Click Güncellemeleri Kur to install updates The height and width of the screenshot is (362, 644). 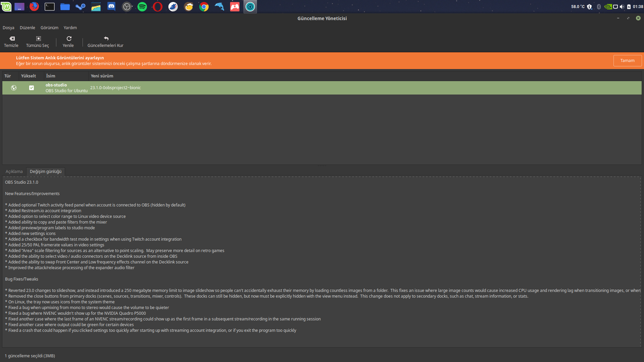click(106, 42)
